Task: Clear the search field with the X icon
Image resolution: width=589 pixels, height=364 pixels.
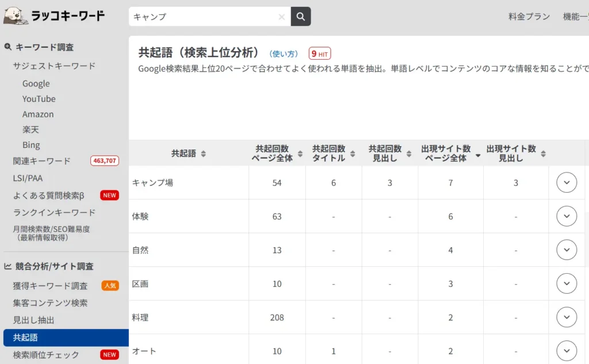Action: tap(281, 17)
